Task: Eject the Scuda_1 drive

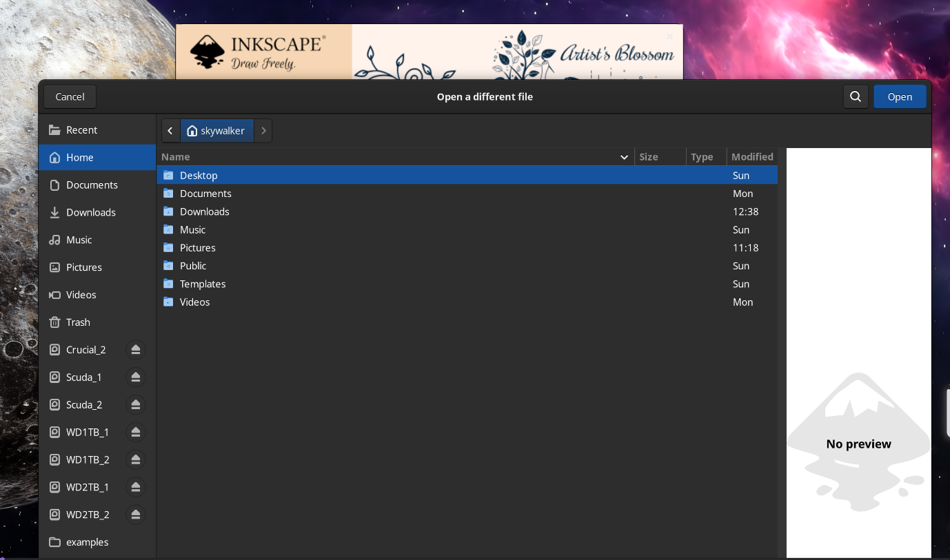Action: pyautogui.click(x=136, y=377)
